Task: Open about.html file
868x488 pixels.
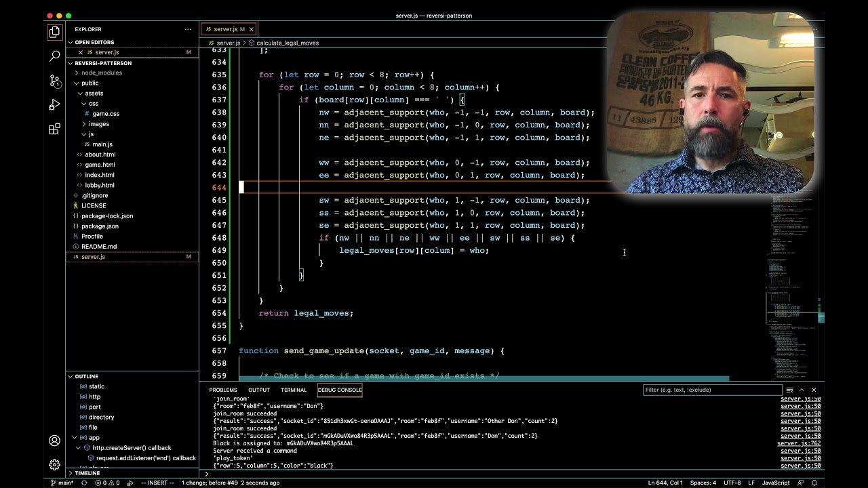Action: tap(100, 155)
